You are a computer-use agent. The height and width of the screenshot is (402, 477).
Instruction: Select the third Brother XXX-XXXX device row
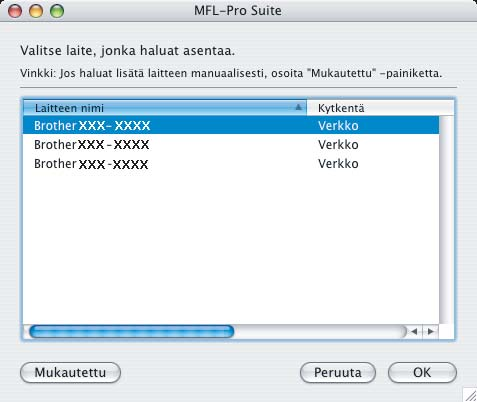point(231,164)
